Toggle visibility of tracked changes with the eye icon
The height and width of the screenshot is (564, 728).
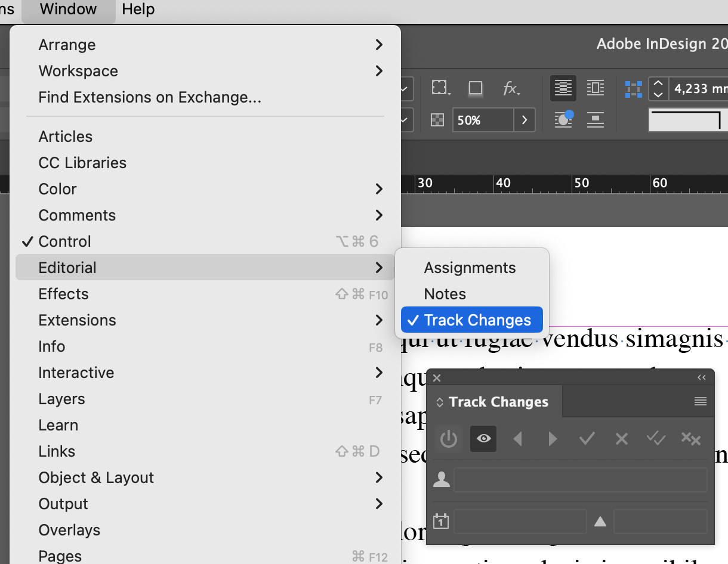tap(483, 439)
